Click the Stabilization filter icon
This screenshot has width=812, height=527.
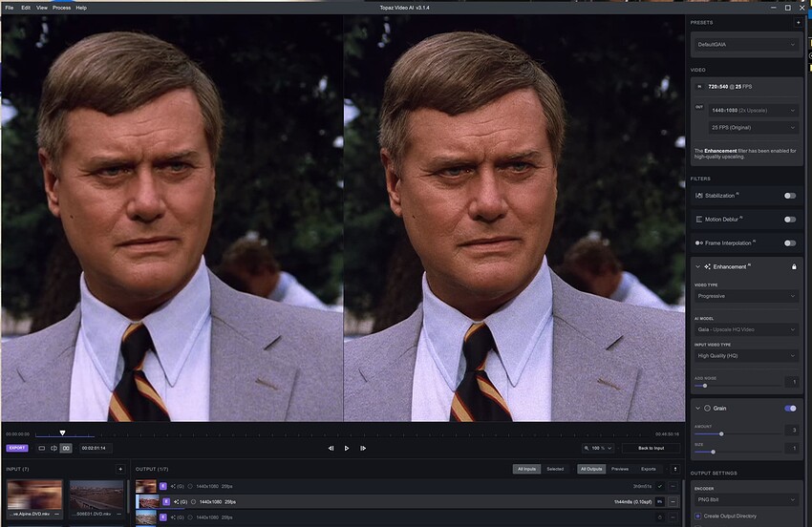pyautogui.click(x=698, y=196)
